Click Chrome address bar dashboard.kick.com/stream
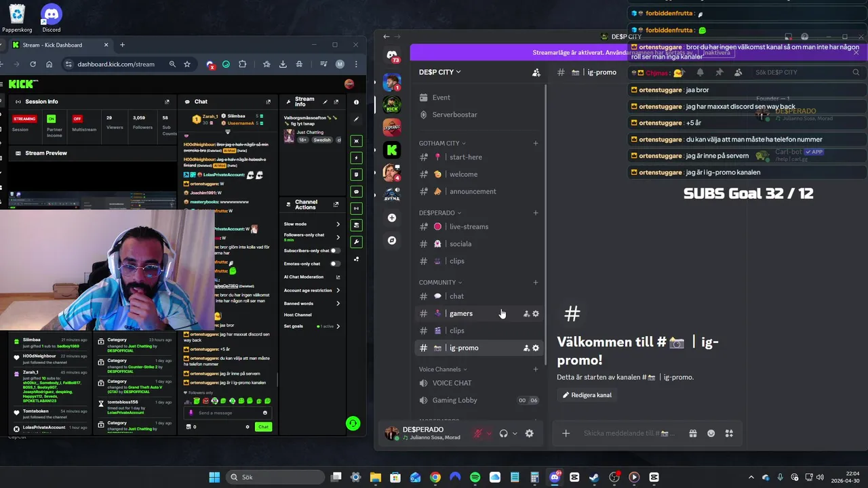The image size is (868, 488). click(116, 64)
